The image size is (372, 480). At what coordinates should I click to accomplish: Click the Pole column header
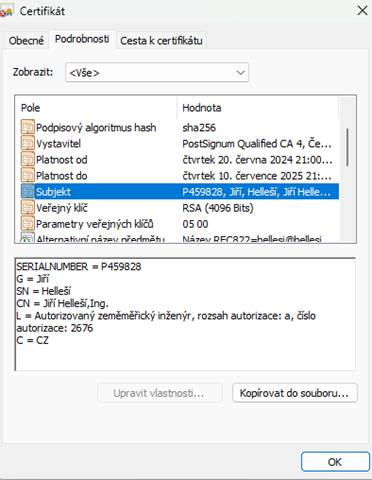tap(96, 108)
